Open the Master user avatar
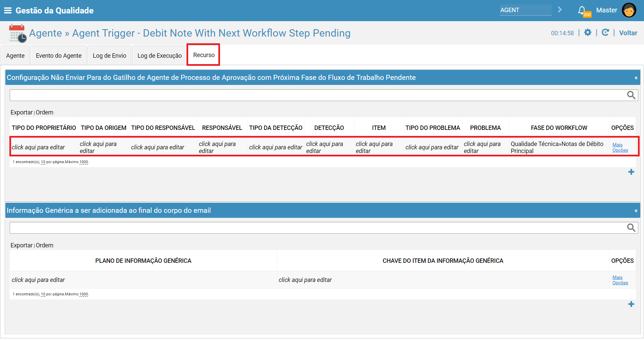The image size is (644, 340). tap(629, 10)
